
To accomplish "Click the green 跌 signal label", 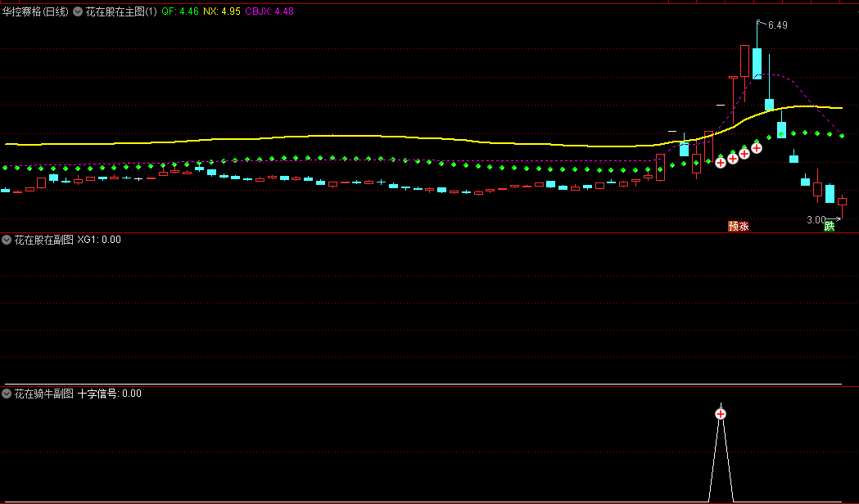I will coord(830,226).
